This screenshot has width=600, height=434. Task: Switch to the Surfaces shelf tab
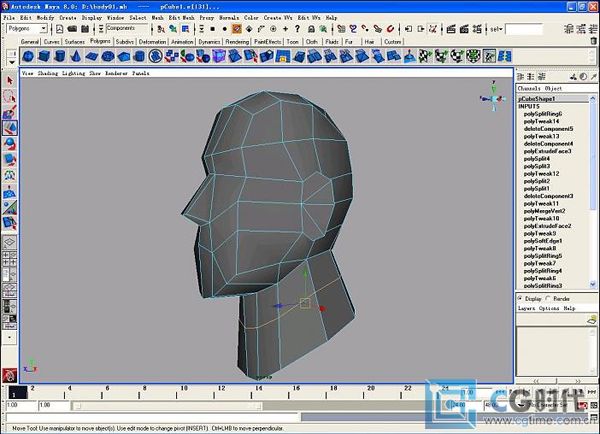[75, 41]
